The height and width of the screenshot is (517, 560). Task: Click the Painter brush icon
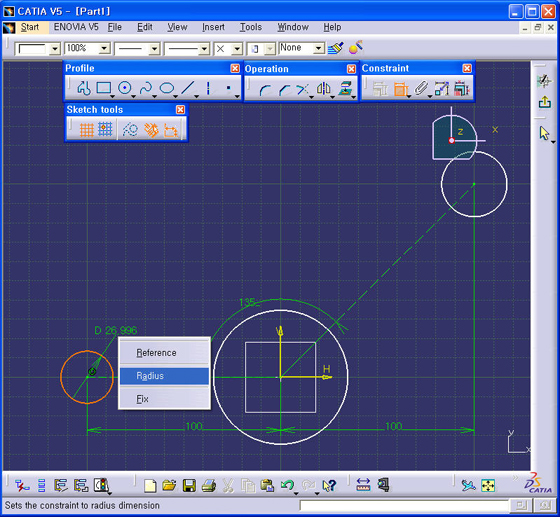point(336,48)
